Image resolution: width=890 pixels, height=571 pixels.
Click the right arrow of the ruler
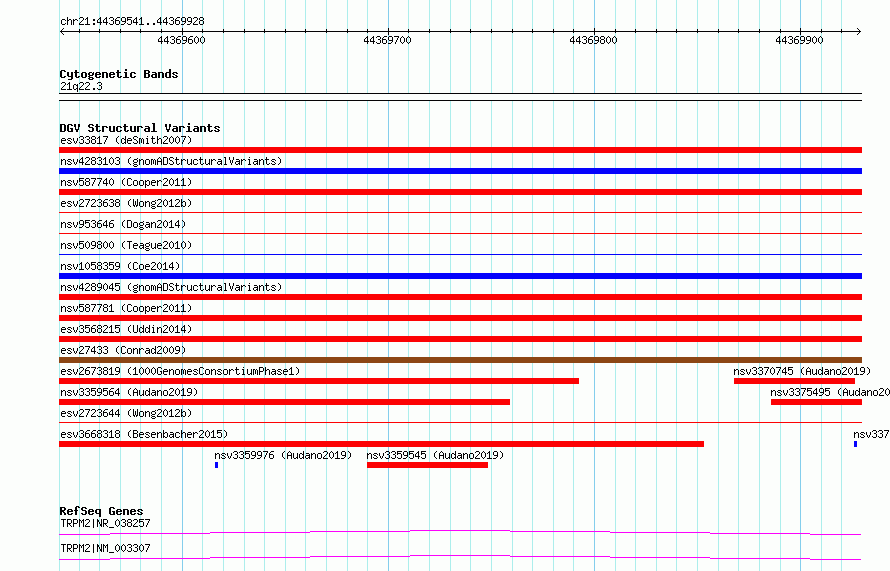click(x=859, y=31)
